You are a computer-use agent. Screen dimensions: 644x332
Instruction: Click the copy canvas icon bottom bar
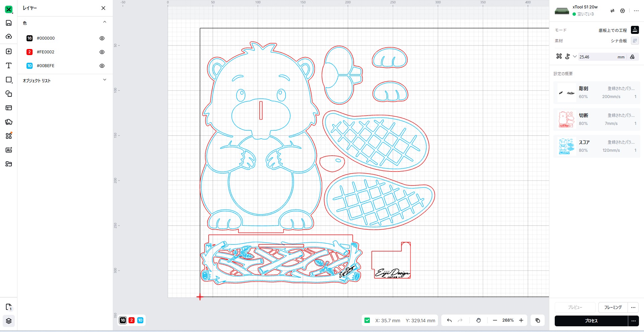538,320
